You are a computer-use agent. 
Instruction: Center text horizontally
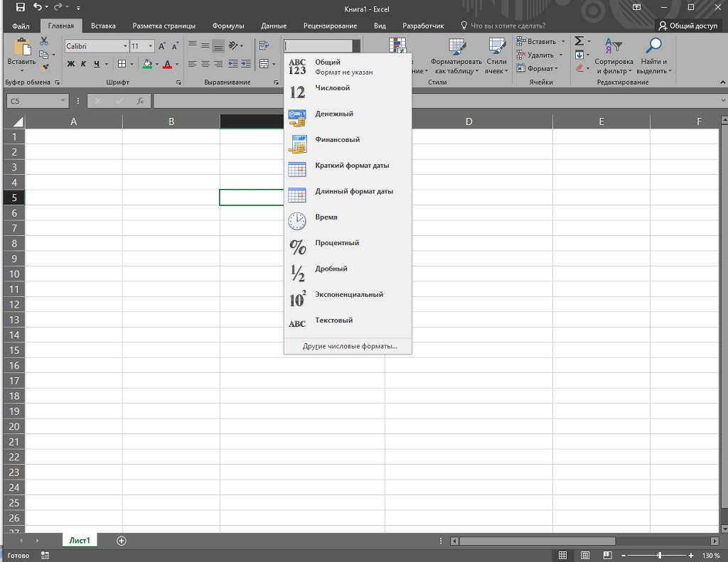pos(205,63)
